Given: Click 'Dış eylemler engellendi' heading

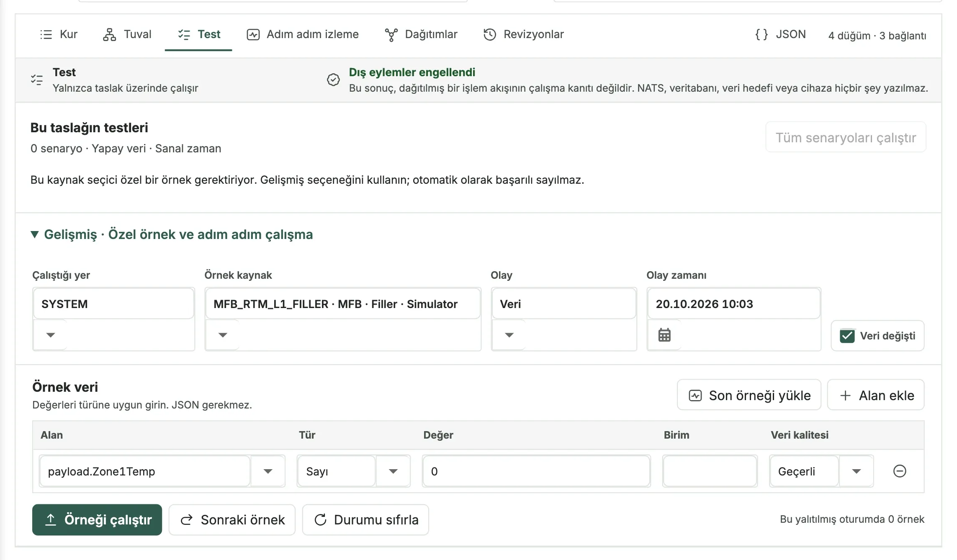Looking at the screenshot, I should coord(412,72).
